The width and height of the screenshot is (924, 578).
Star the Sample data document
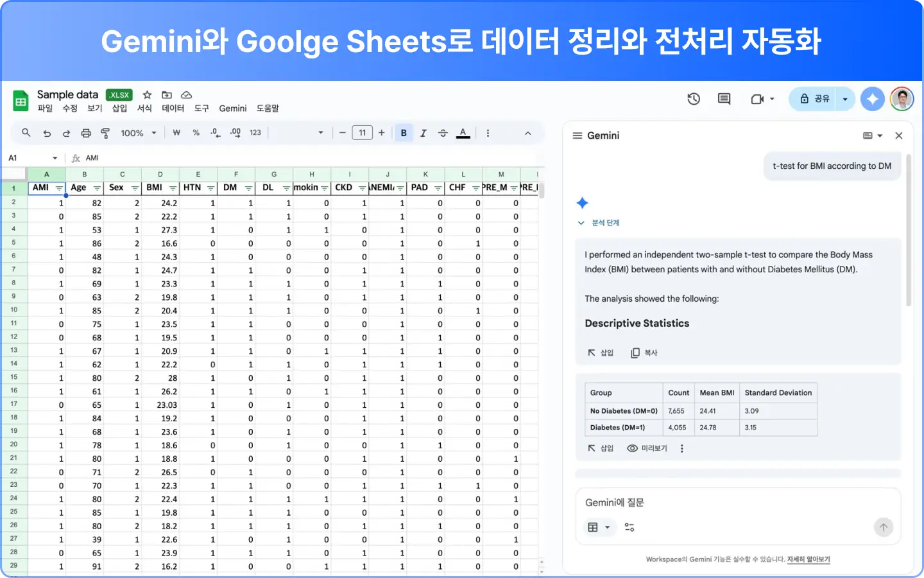pyautogui.click(x=147, y=94)
